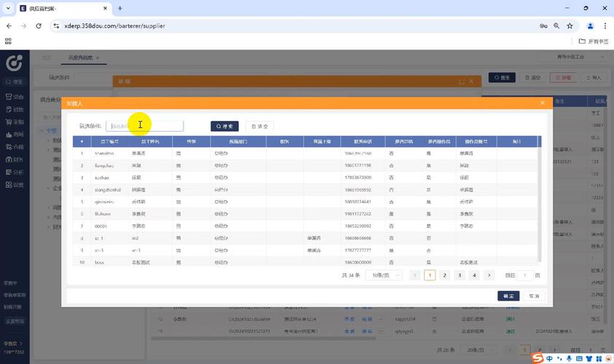Select current page 1 in dialog pagination

430,275
